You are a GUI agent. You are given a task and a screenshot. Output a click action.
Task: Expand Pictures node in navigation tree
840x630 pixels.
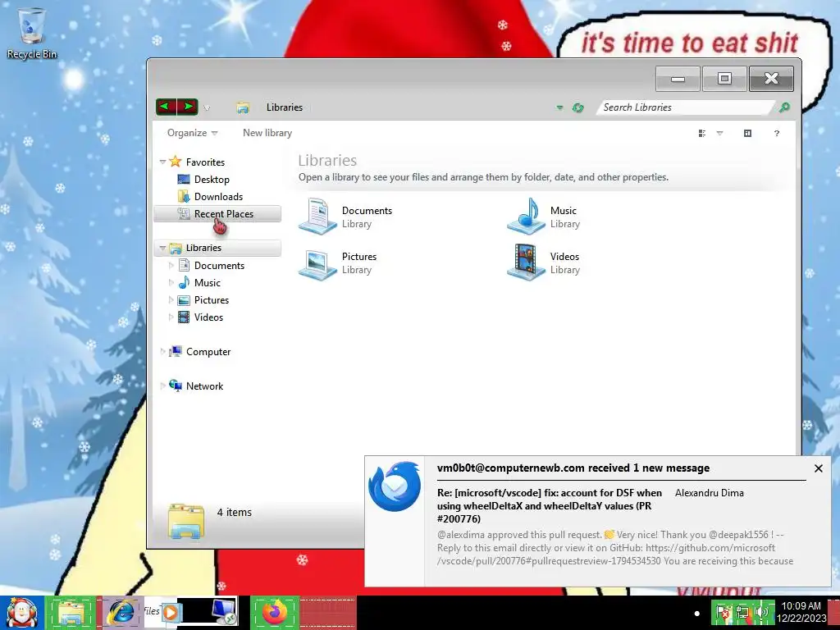[x=171, y=299]
